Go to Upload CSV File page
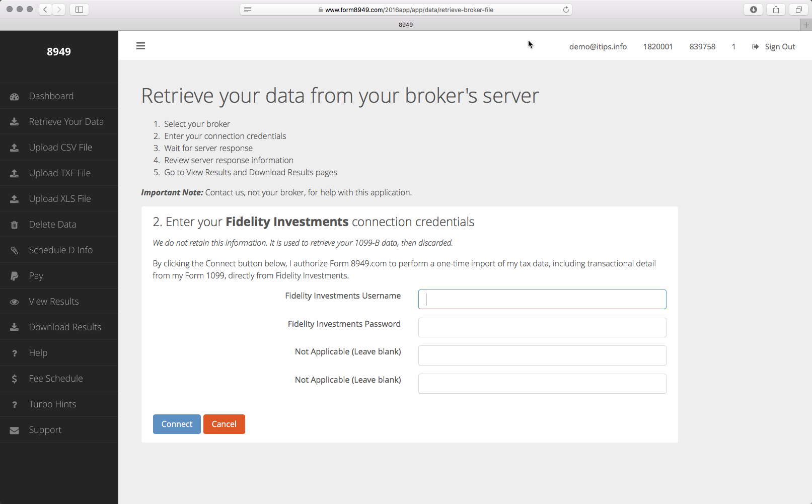This screenshot has width=812, height=504. tap(59, 148)
